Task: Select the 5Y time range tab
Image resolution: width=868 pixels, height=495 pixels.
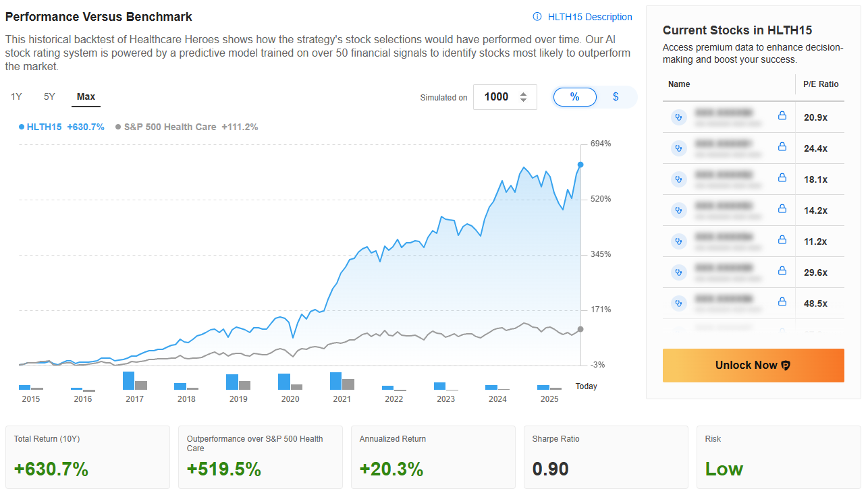Action: [49, 96]
